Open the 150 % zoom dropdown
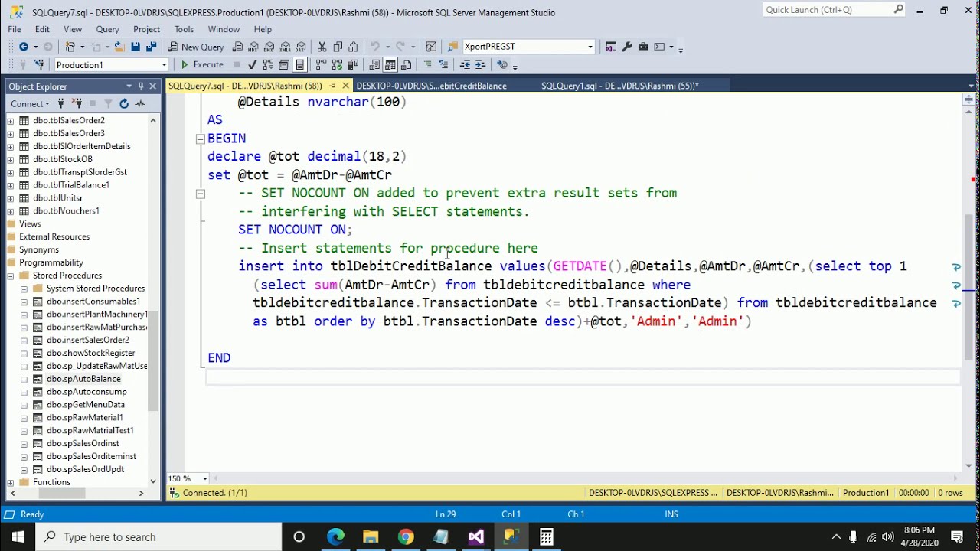The image size is (980, 551). coord(205,478)
